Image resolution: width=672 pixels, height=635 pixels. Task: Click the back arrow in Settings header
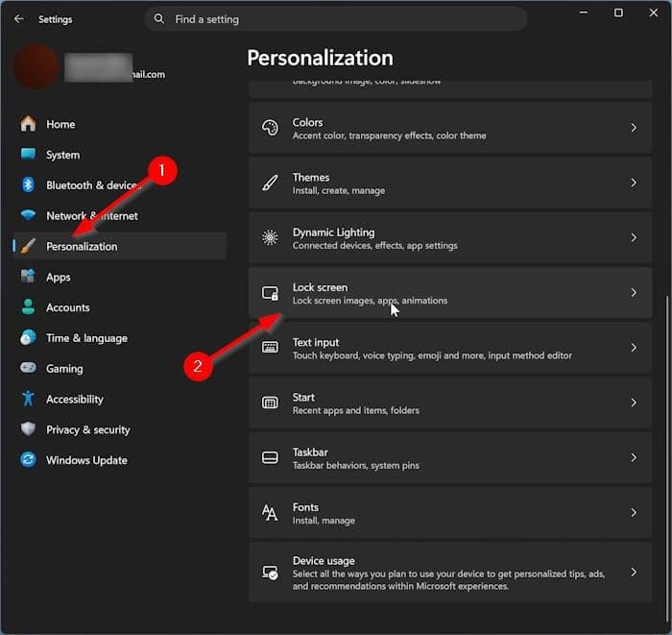18,19
